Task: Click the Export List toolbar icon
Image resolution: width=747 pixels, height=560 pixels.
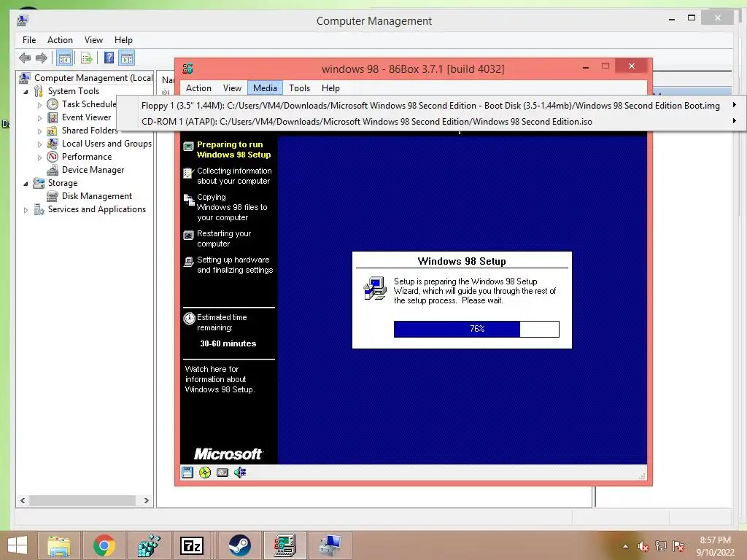Action: point(87,58)
